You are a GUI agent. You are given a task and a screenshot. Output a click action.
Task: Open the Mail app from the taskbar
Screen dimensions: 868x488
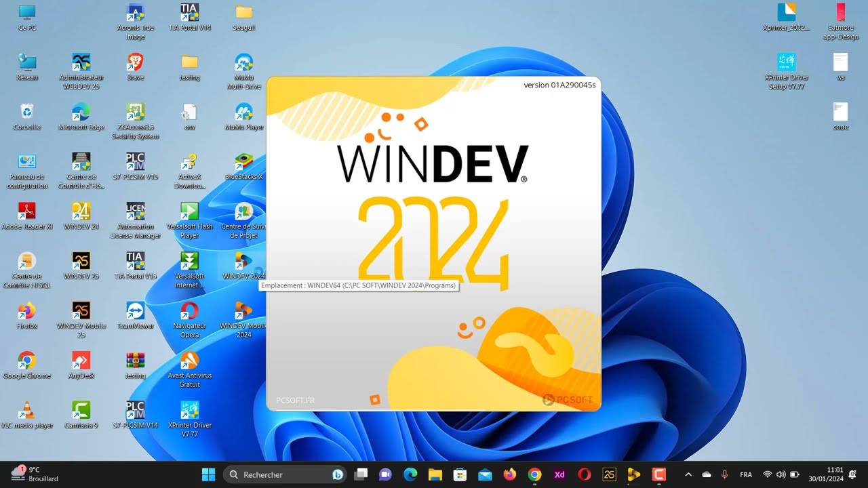(x=485, y=474)
